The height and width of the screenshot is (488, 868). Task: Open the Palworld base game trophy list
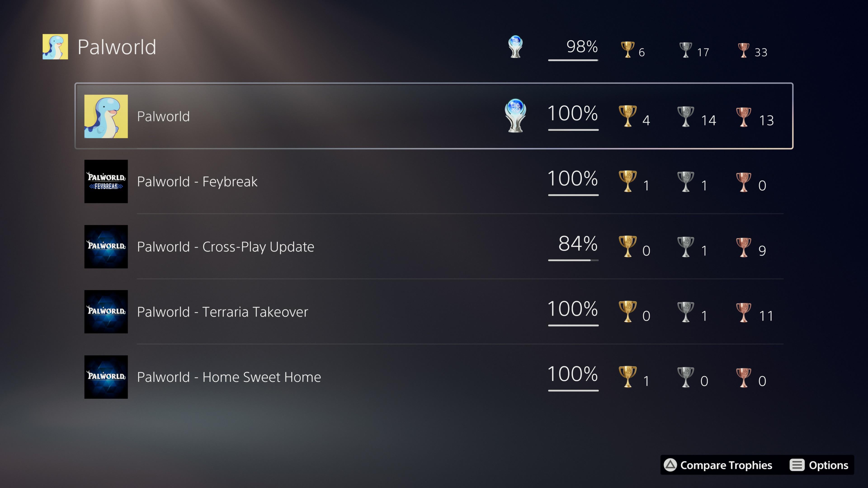163,117
